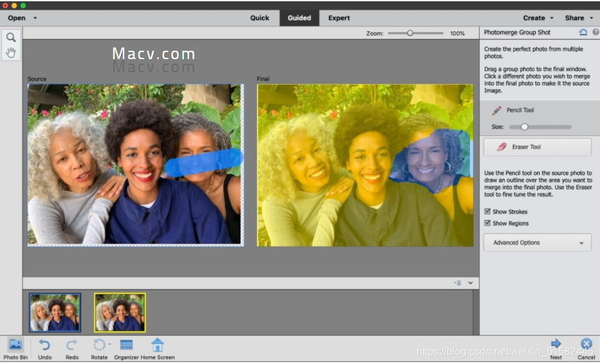
Task: Open the rotate options dropdown arrow
Action: [x=109, y=344]
